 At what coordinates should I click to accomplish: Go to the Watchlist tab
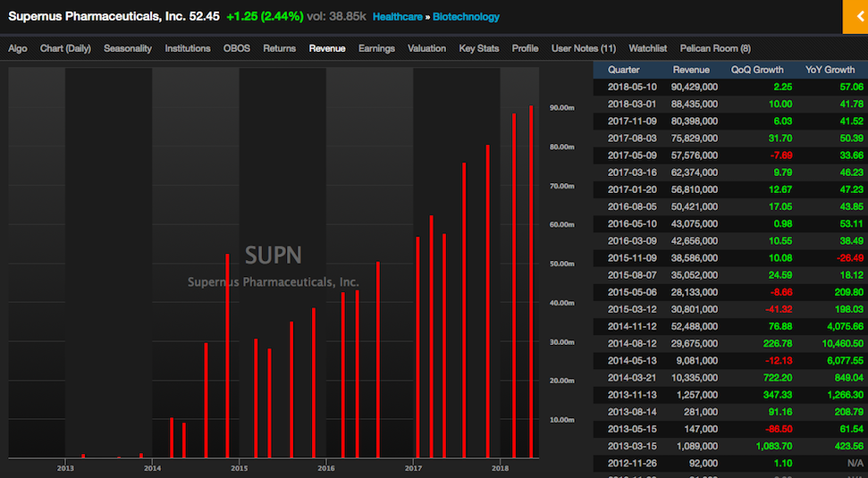648,48
